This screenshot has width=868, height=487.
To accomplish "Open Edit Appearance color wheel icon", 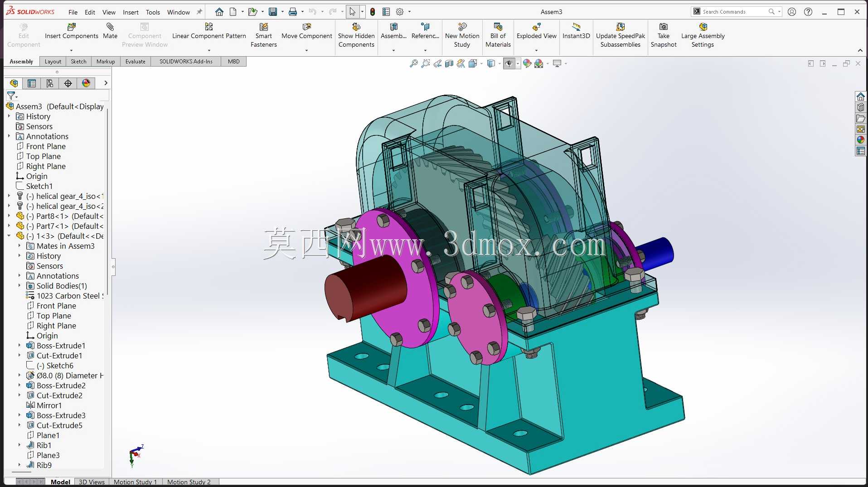I will pos(527,63).
